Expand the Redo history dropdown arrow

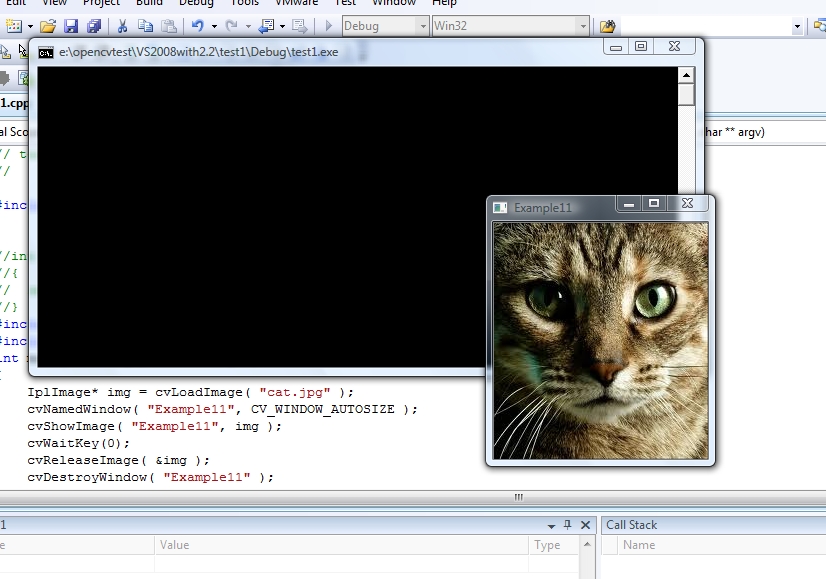(248, 26)
